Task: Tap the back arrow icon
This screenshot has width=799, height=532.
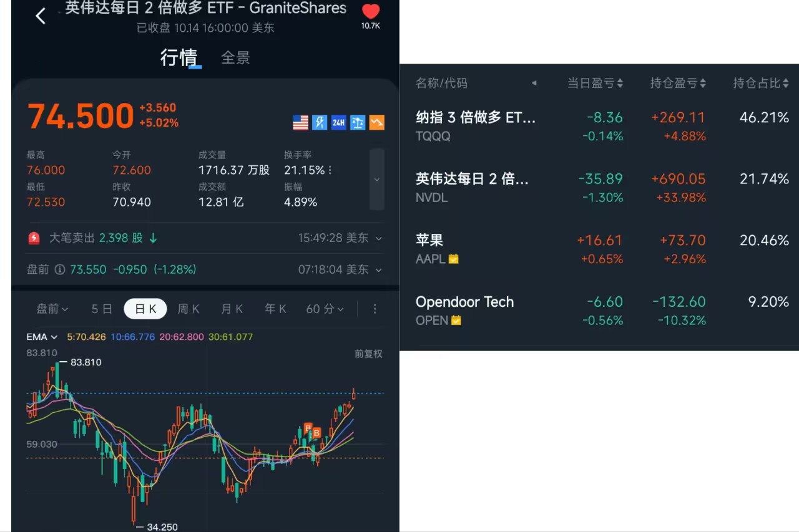Action: [x=41, y=16]
